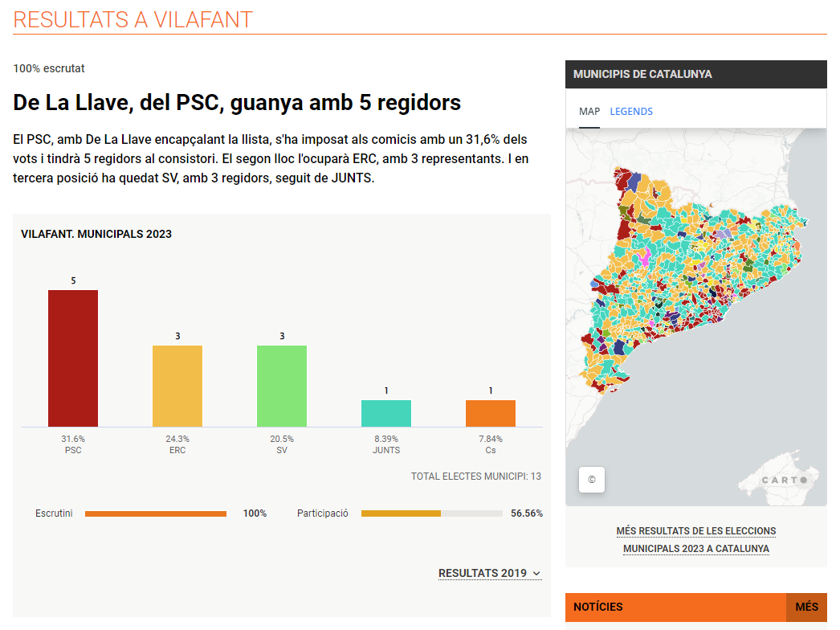This screenshot has width=840, height=630.
Task: Click '7.84% Cs' axis label
Action: [x=491, y=444]
